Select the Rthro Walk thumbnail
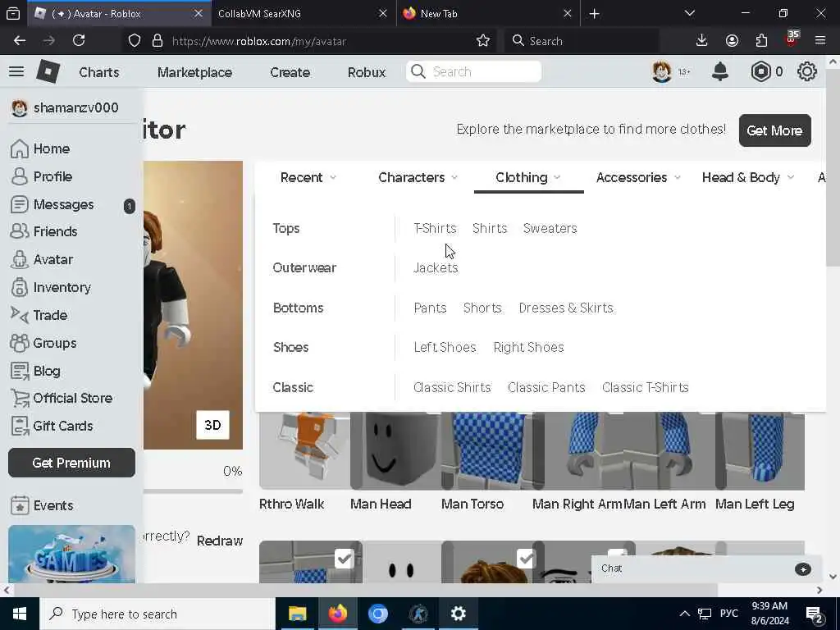 point(305,451)
